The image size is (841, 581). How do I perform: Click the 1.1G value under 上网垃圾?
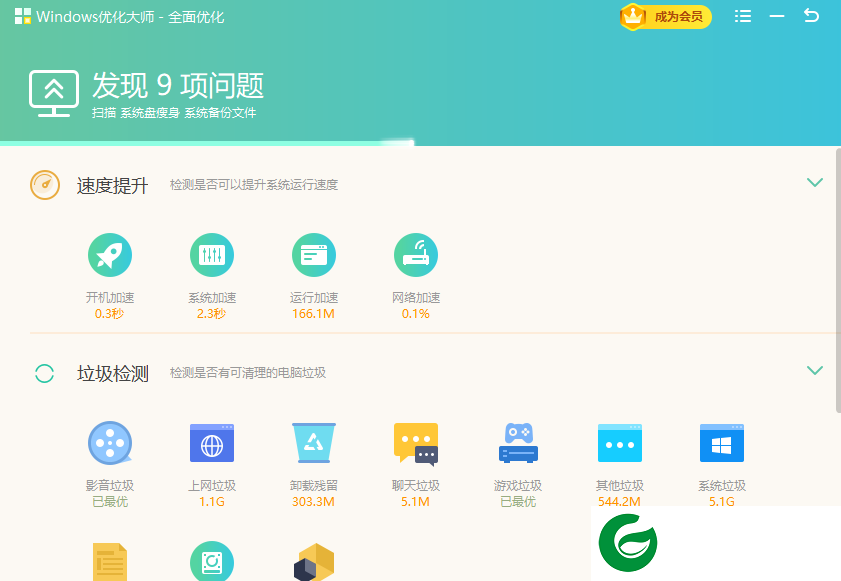tap(212, 502)
